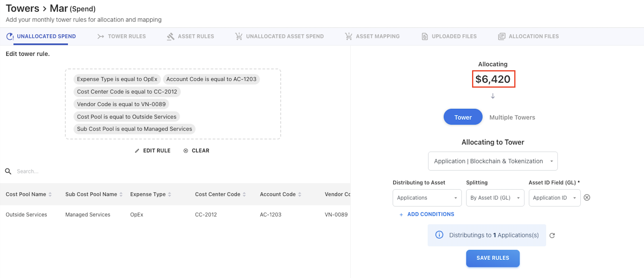Image resolution: width=644 pixels, height=278 pixels.
Task: Click the gavel icon on the Asset Rules tab
Action: pos(170,36)
